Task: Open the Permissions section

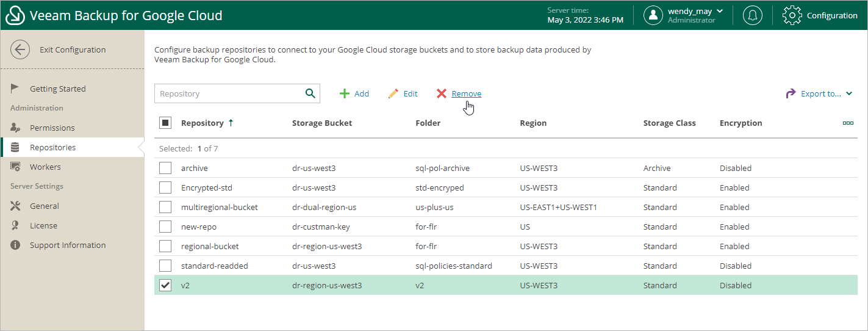Action: (x=52, y=128)
